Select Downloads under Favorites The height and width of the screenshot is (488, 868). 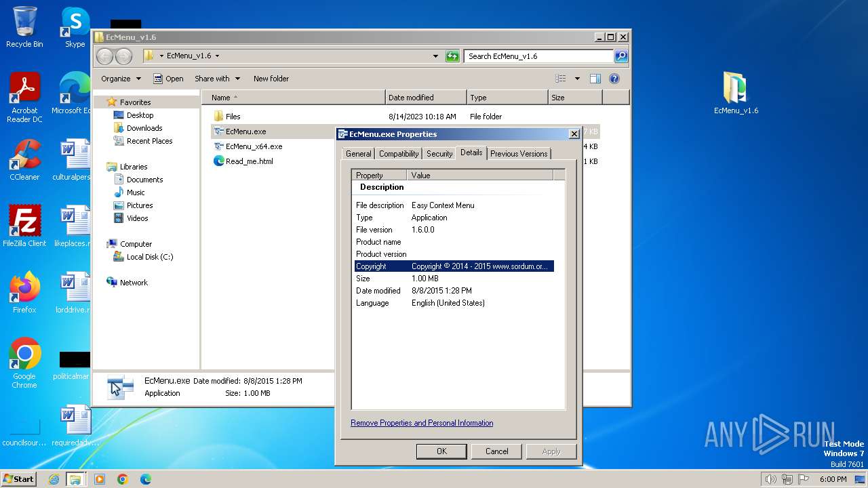pyautogui.click(x=144, y=128)
